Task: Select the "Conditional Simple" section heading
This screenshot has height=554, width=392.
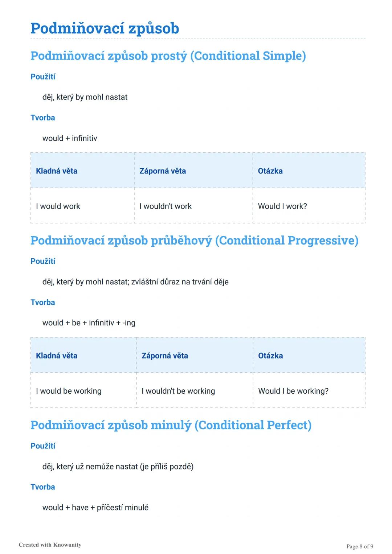Action: click(x=168, y=56)
